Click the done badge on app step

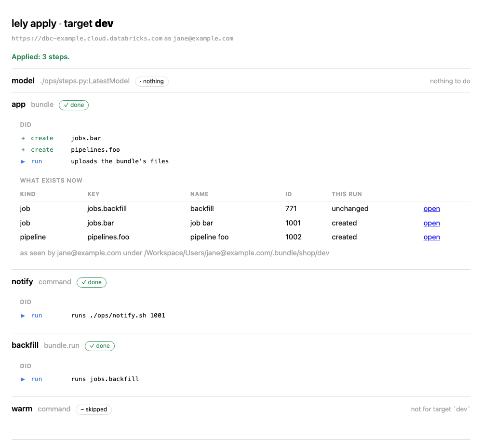coord(74,105)
